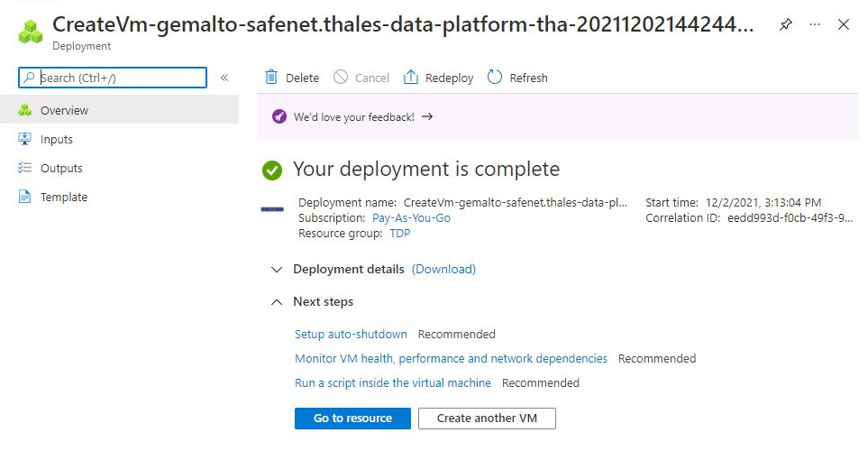The height and width of the screenshot is (451, 868).
Task: Click the Redeploy toolbar label
Action: pyautogui.click(x=450, y=78)
